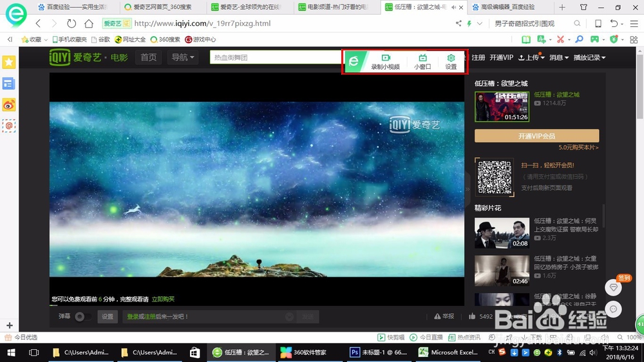This screenshot has width=644, height=362.
Task: Open the address bar history dropdown arrow
Action: [479, 23]
